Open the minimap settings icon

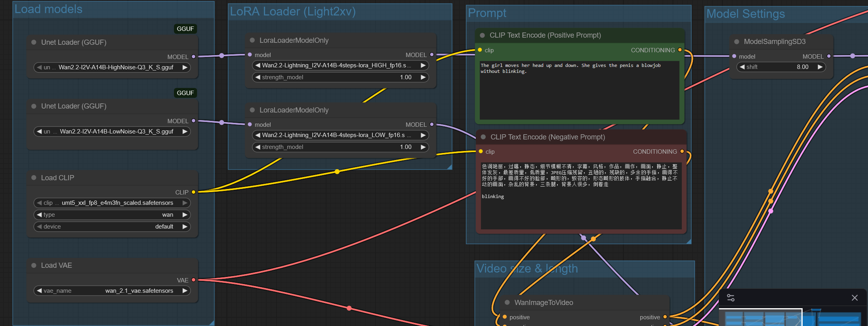click(731, 298)
